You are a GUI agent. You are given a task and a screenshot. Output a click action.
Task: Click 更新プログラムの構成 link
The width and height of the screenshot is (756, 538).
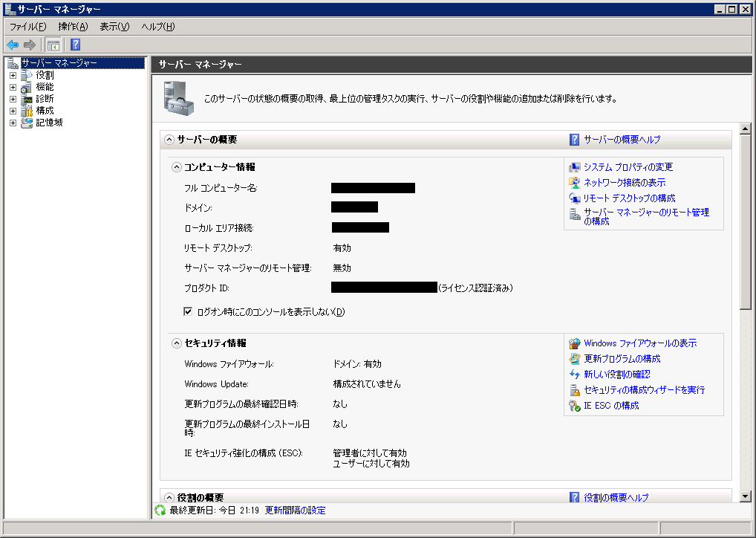click(x=622, y=358)
